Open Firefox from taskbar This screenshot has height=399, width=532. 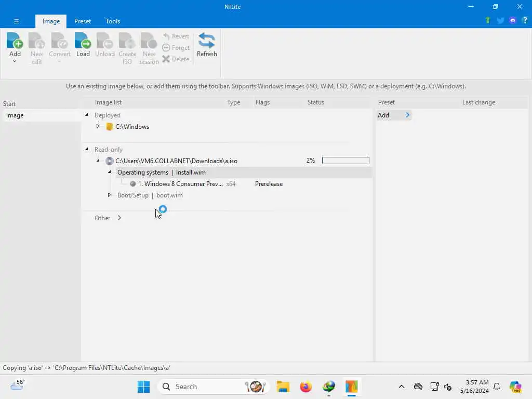click(305, 387)
